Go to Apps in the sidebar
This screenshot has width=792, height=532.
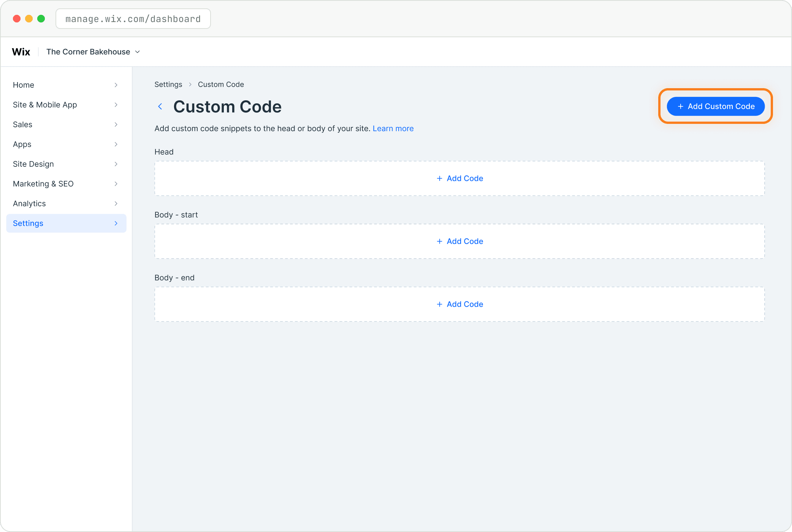coord(66,144)
